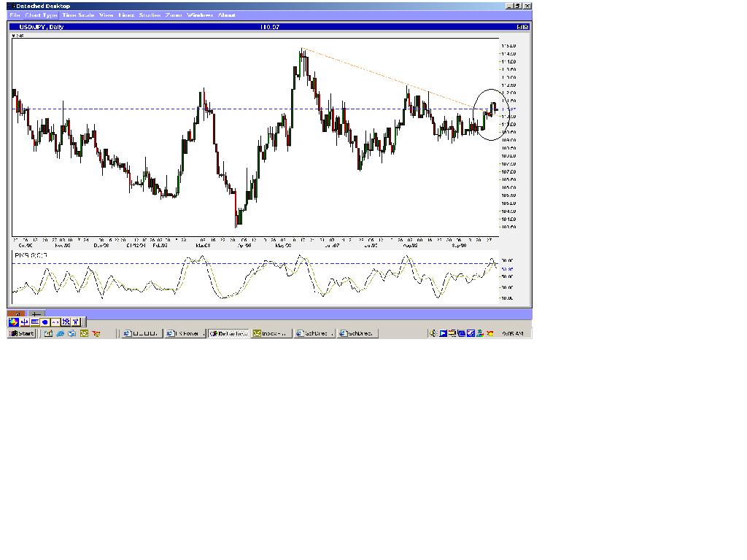Open the Studies menu
Screen dimensions: 747x560
150,15
